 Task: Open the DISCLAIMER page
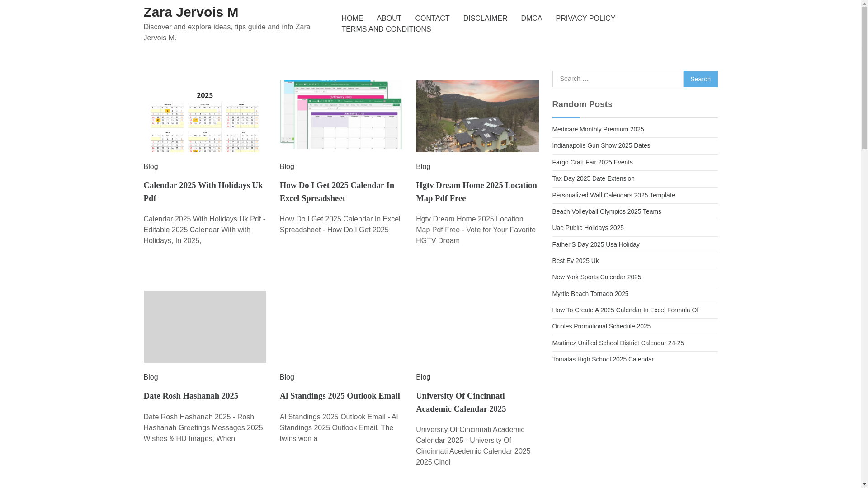[485, 19]
